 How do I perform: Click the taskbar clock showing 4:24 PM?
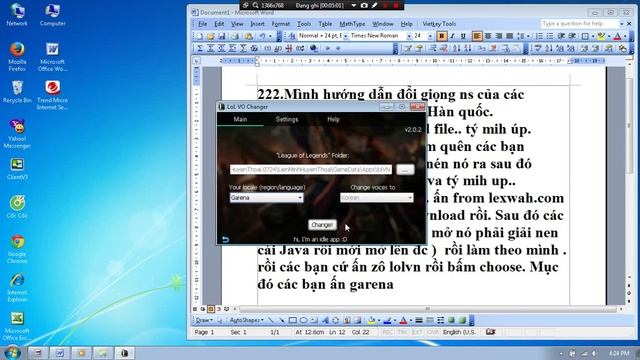coord(619,353)
